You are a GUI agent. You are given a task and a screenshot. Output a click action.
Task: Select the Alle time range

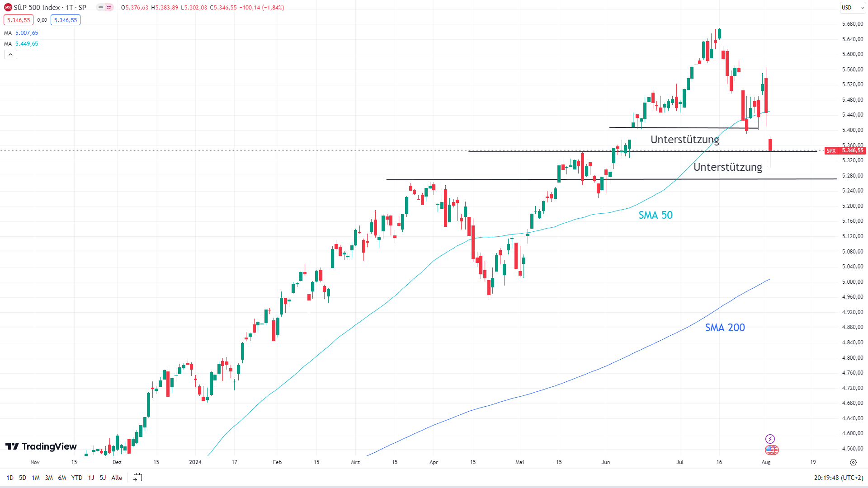[x=117, y=478]
